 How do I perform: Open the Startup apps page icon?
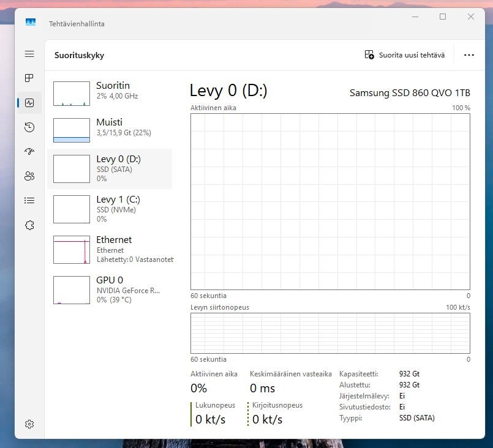pyautogui.click(x=29, y=152)
